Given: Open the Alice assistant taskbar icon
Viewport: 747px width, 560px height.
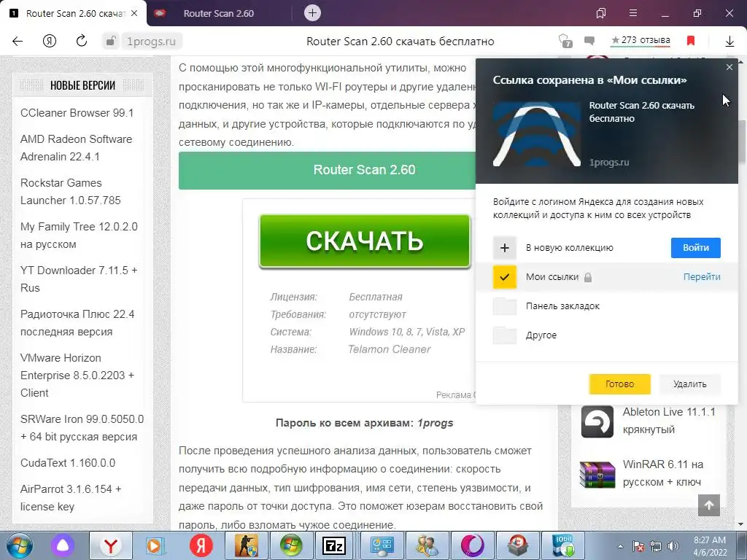Looking at the screenshot, I should point(63,545).
